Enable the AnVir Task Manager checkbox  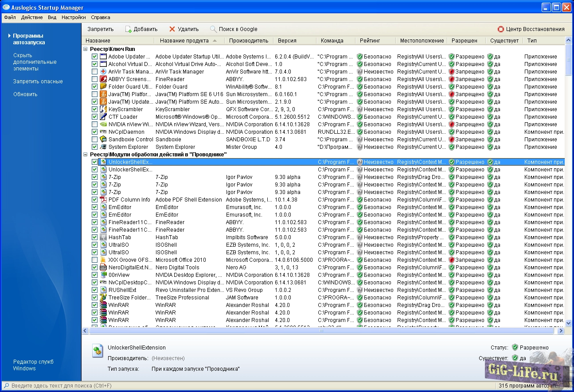click(x=94, y=72)
